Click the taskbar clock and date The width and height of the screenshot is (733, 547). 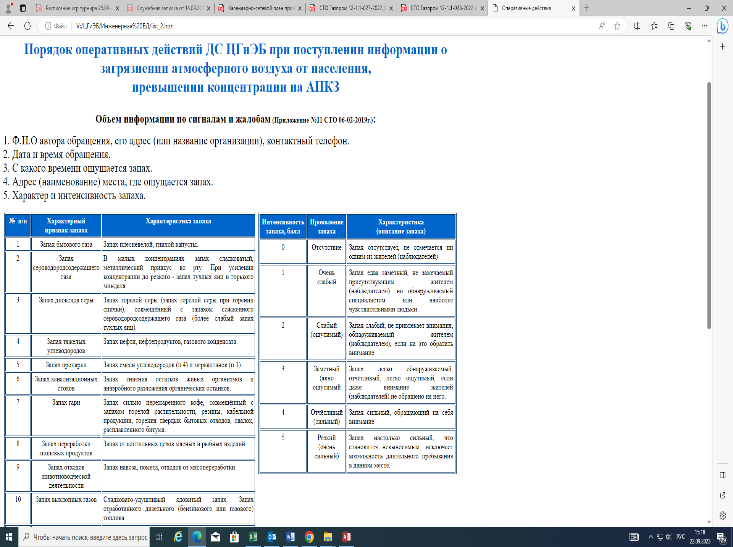click(700, 537)
